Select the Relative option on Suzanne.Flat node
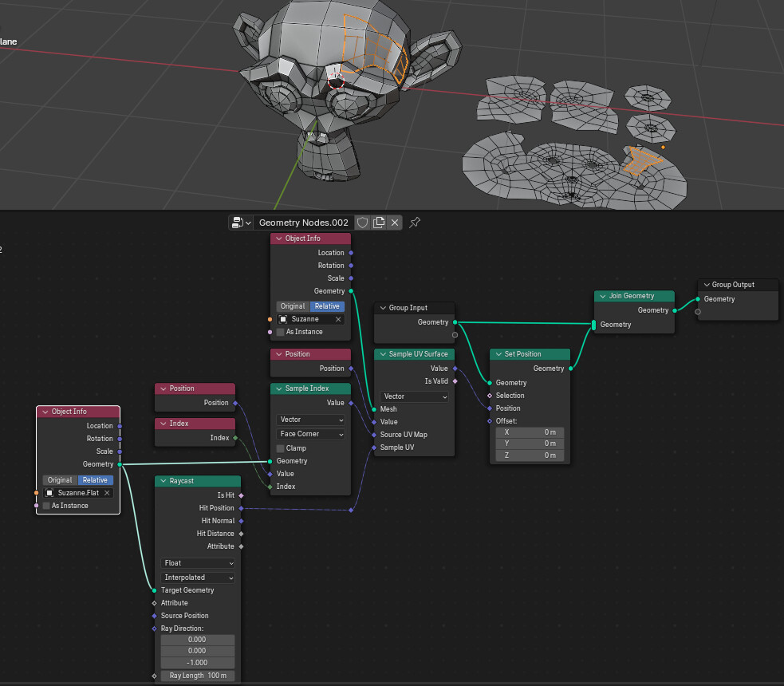 click(x=94, y=479)
